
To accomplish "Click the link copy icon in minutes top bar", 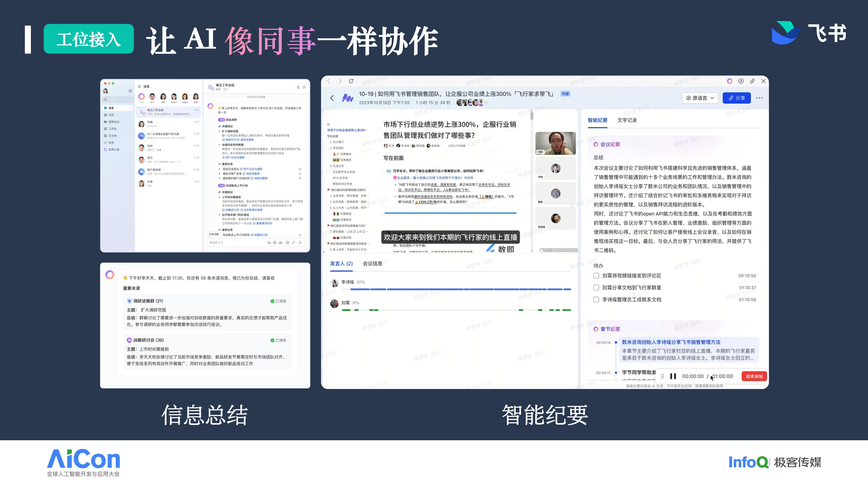I will 752,81.
